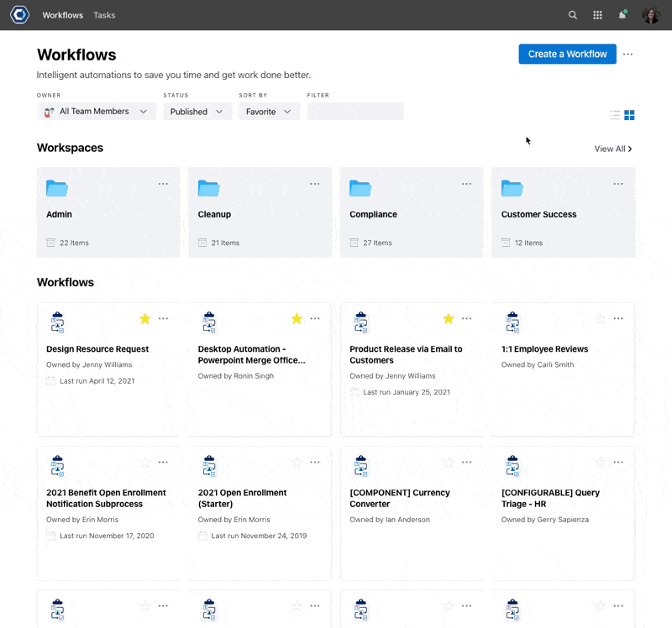Click Create a Workflow button
Image resolution: width=672 pixels, height=628 pixels.
click(x=568, y=54)
